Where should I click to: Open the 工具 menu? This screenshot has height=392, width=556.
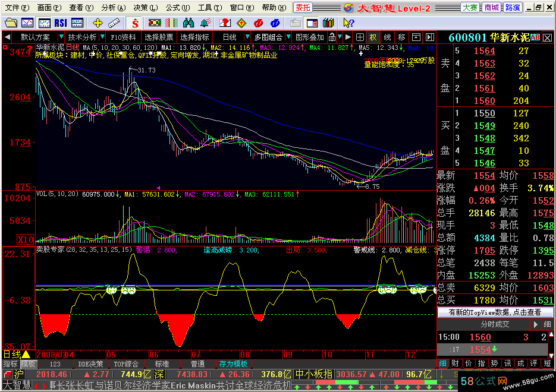click(x=210, y=8)
